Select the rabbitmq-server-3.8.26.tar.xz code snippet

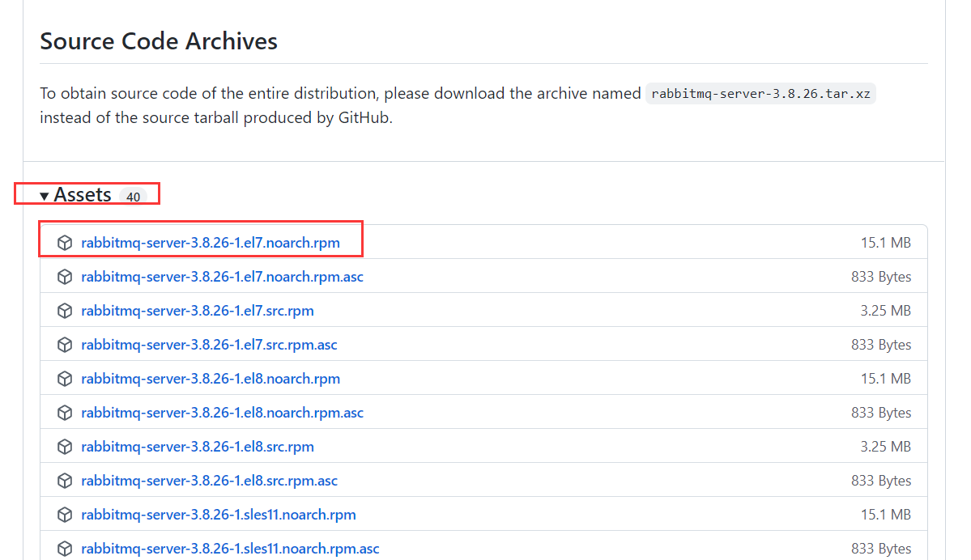pos(760,93)
